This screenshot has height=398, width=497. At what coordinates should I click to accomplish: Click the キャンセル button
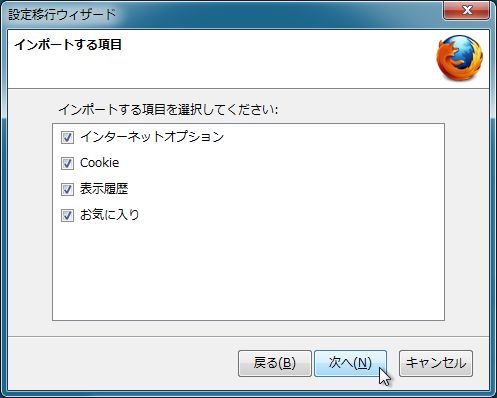436,363
